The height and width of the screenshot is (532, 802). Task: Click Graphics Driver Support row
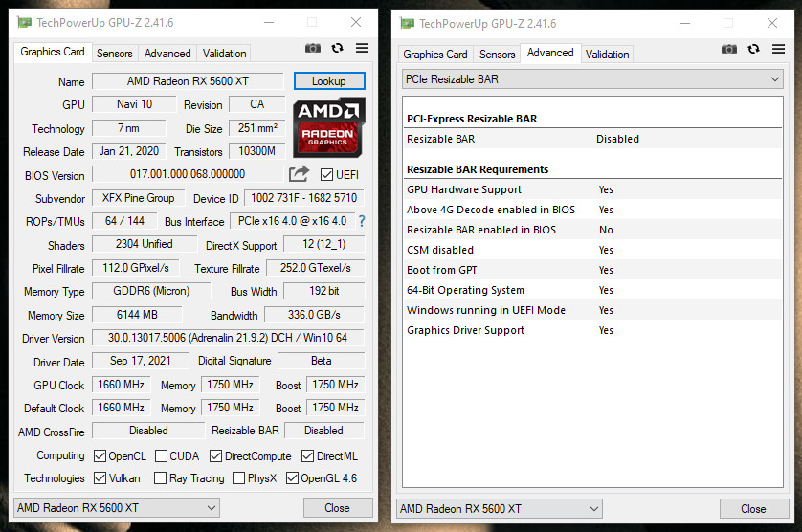tap(592, 330)
